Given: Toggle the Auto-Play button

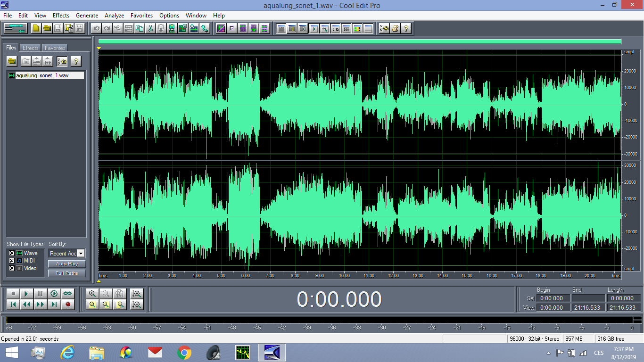Looking at the screenshot, I should (66, 264).
